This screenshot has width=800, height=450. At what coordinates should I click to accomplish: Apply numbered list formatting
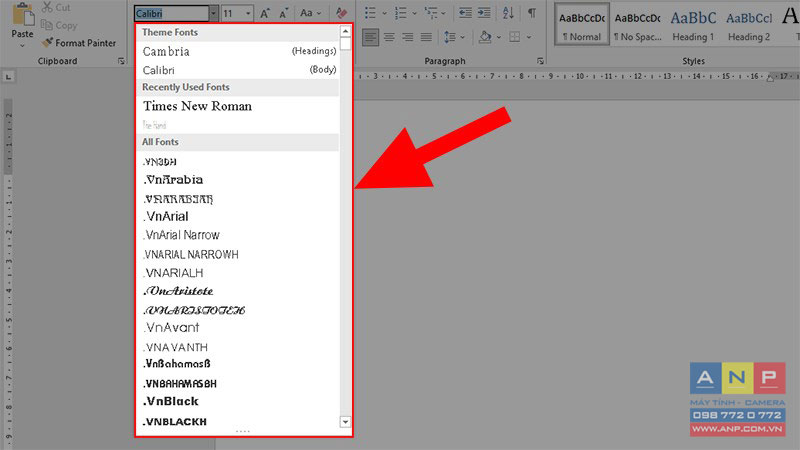401,13
